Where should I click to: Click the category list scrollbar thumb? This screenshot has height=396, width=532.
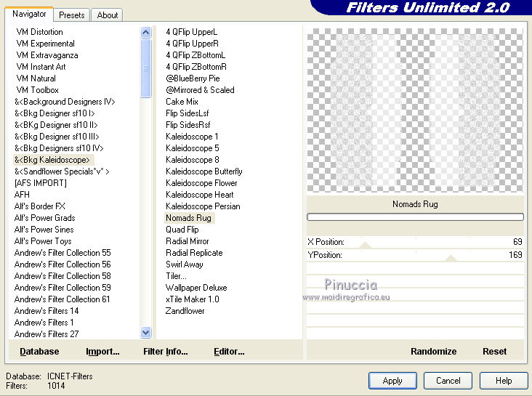click(145, 68)
